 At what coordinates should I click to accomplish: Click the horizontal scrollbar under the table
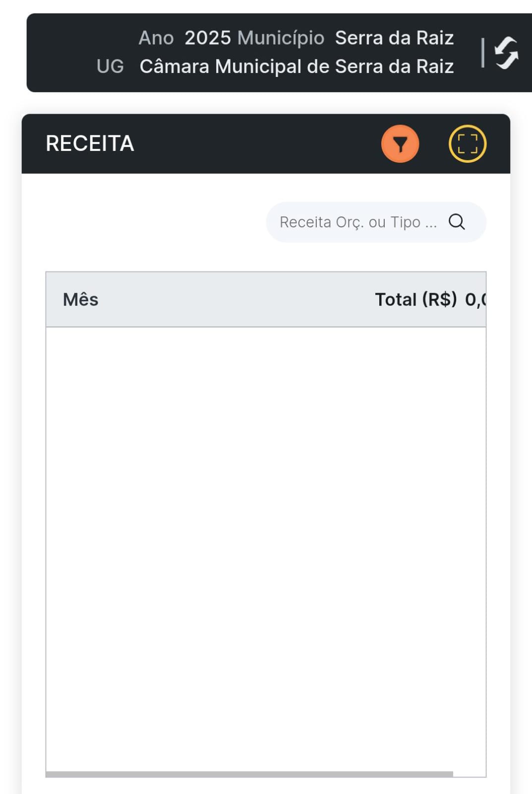point(249,774)
